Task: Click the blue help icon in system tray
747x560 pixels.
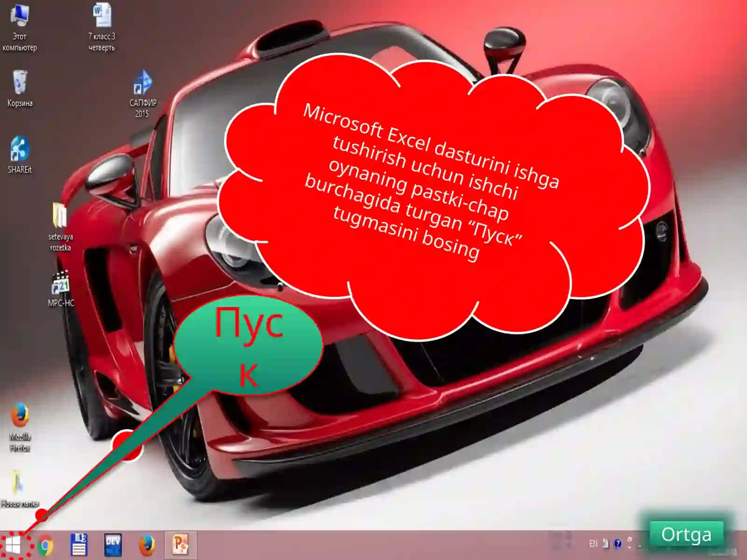Action: pos(618,544)
